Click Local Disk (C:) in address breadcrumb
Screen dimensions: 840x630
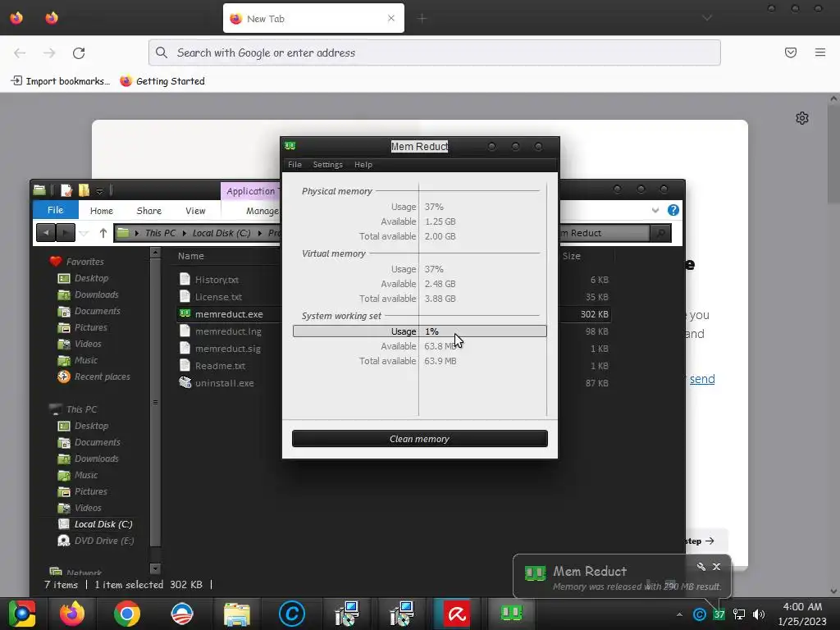pyautogui.click(x=221, y=233)
